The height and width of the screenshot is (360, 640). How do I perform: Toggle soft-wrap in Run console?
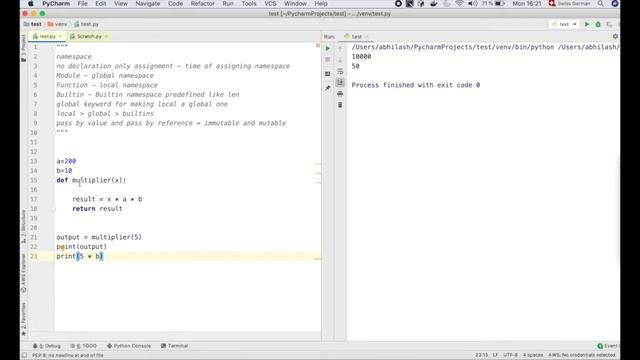[340, 71]
